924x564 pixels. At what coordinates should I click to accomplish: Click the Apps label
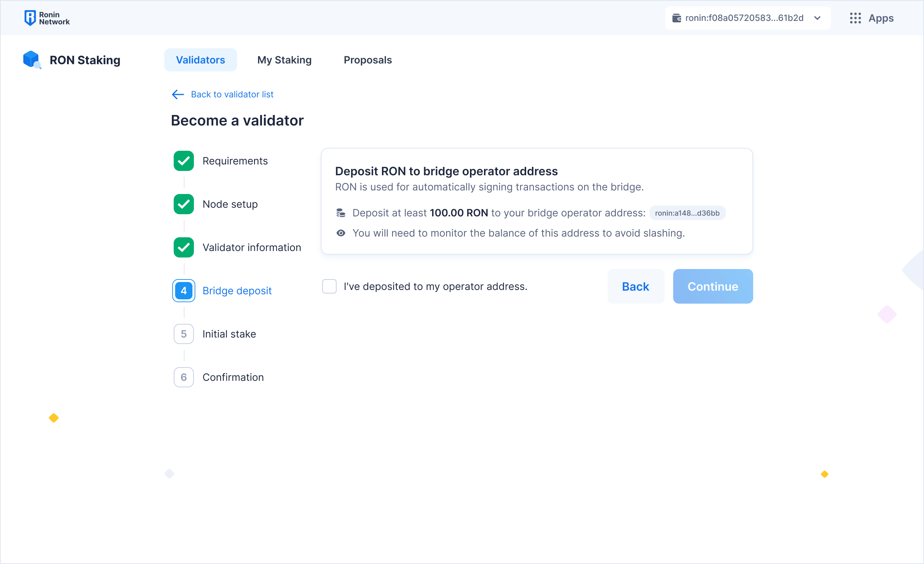click(881, 18)
